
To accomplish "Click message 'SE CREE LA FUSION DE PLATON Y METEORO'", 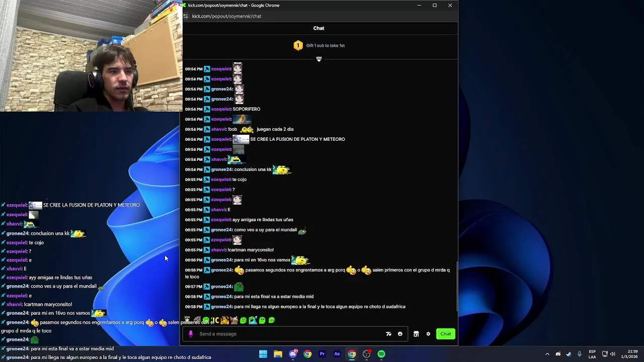I will tap(297, 139).
